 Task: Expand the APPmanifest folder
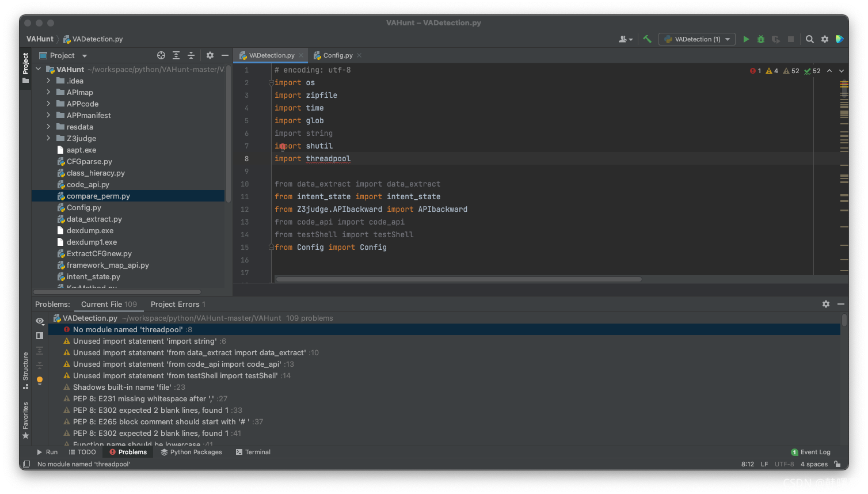coord(49,115)
